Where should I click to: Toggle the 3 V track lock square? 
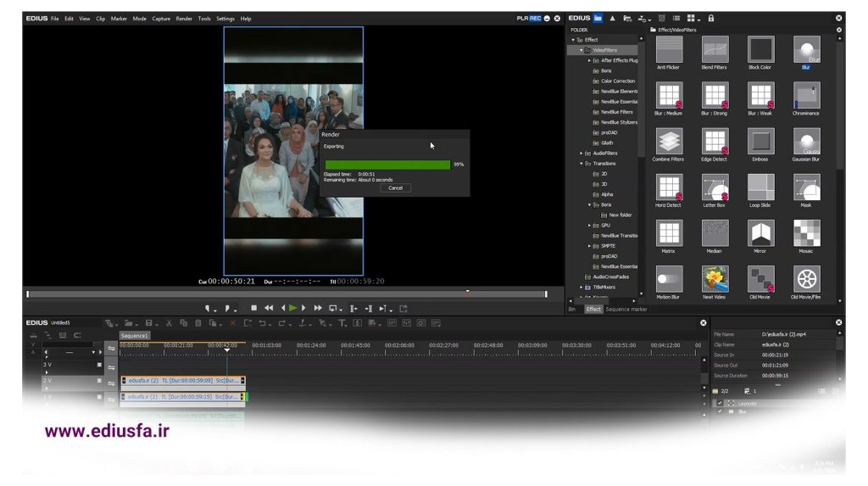coord(100,365)
